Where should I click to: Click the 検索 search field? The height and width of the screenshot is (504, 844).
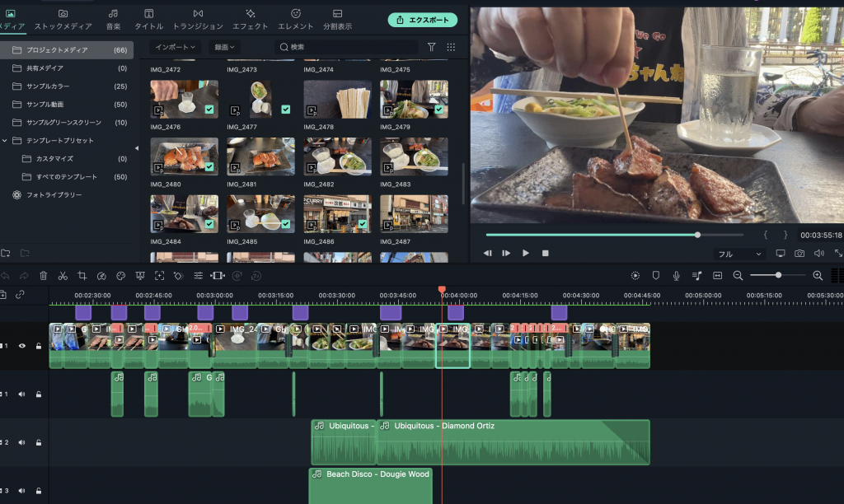[x=347, y=47]
